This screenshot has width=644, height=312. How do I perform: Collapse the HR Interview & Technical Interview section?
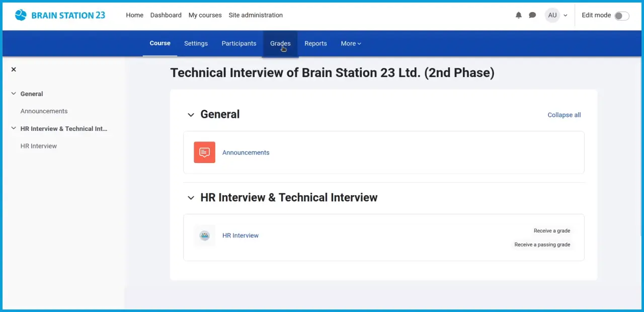tap(191, 198)
